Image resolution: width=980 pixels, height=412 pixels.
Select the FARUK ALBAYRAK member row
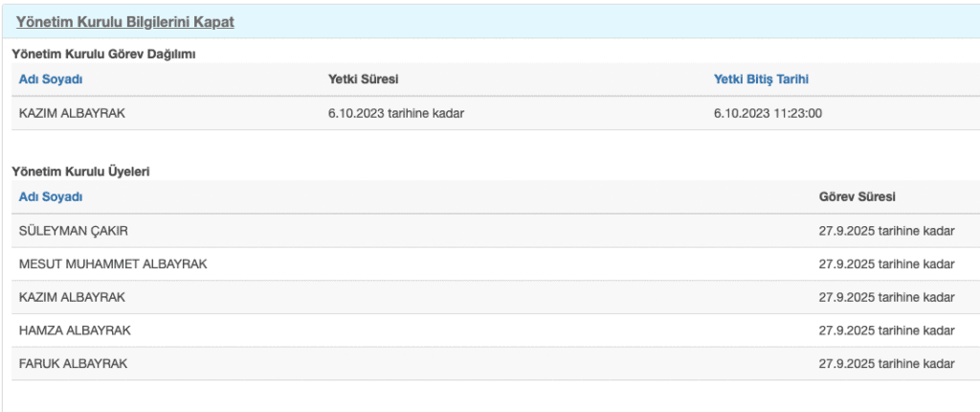pyautogui.click(x=496, y=364)
